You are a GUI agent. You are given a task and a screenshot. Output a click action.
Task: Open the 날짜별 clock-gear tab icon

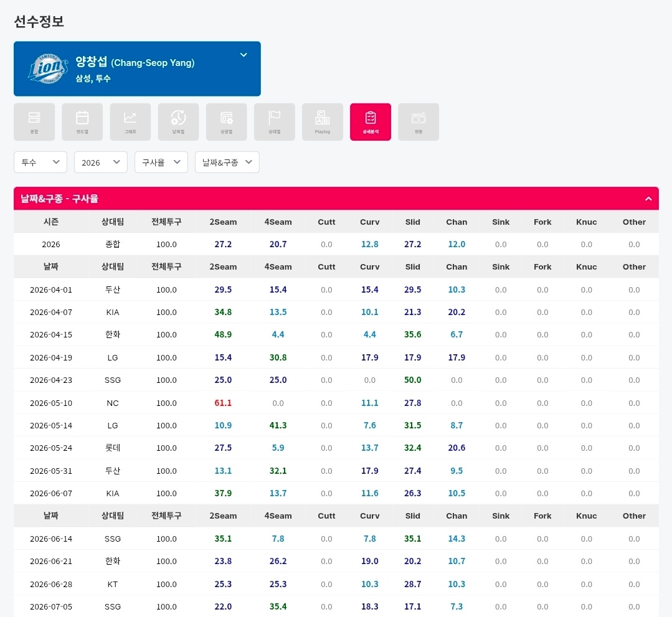178,121
